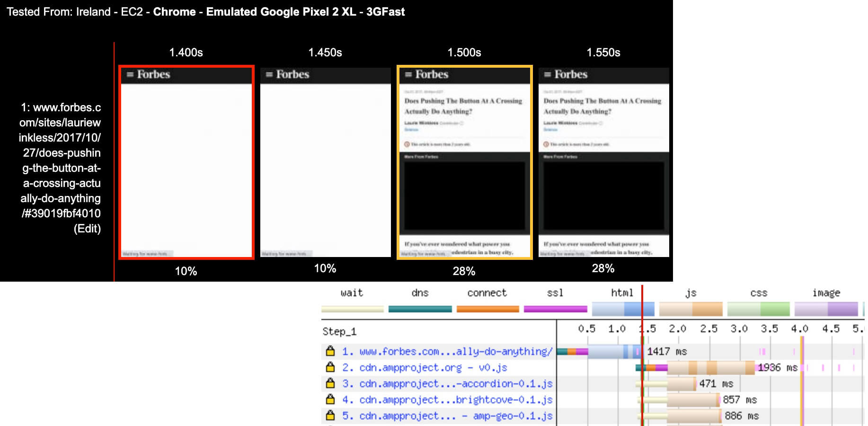Open request 1 www.forbes.com link
This screenshot has width=868, height=426.
click(x=447, y=352)
